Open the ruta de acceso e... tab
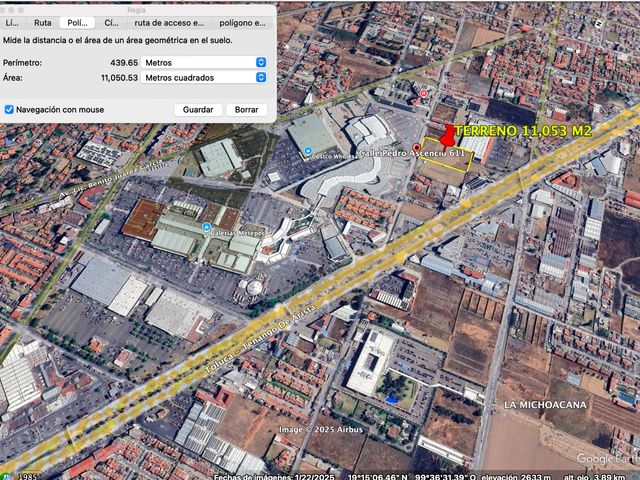The height and width of the screenshot is (480, 640). [x=169, y=23]
